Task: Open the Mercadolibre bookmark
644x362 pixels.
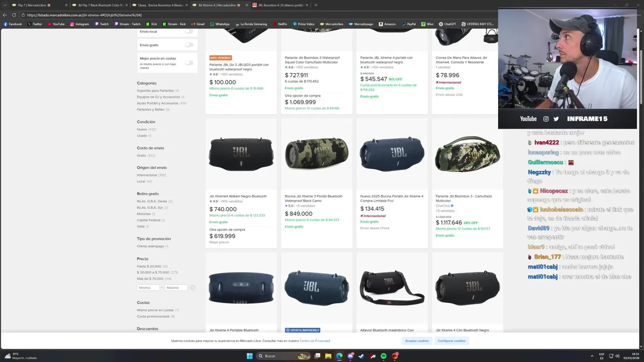Action: (332, 24)
